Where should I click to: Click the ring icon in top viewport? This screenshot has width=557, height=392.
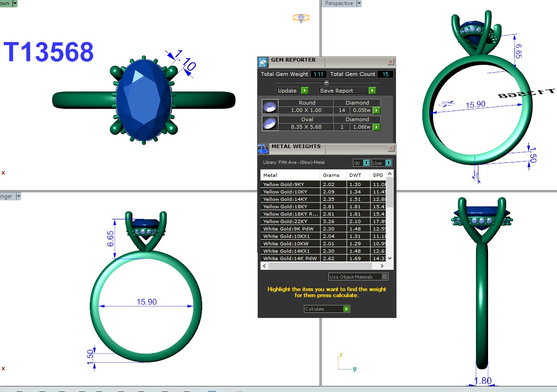(x=301, y=18)
